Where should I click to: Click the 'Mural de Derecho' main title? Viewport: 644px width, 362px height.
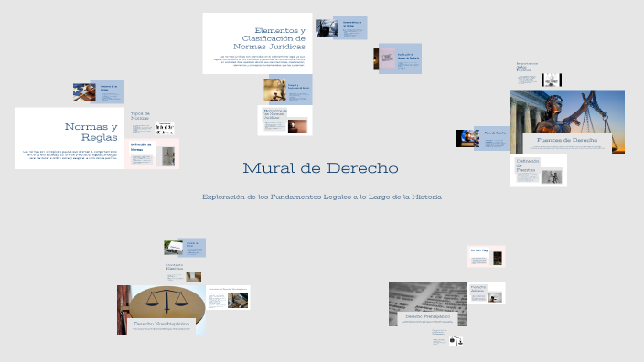320,168
